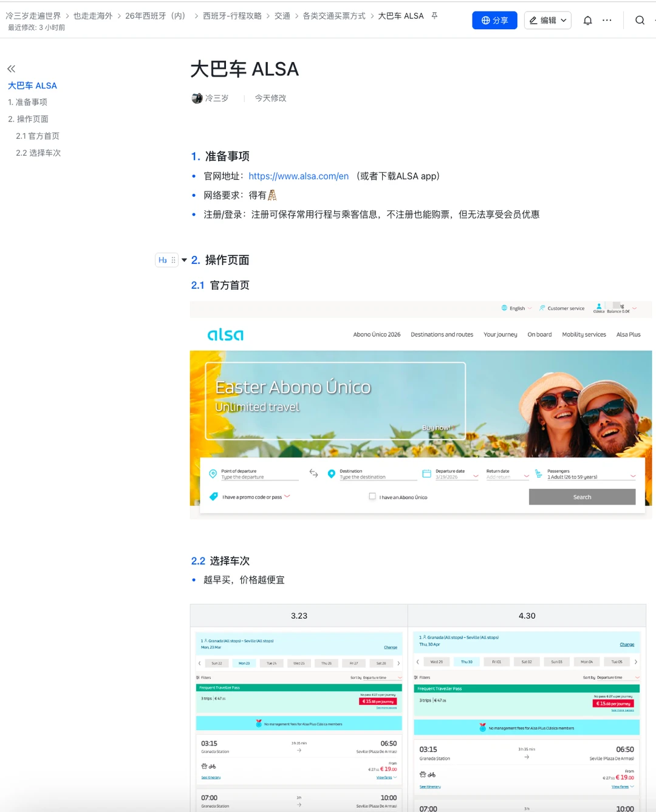This screenshot has width=656, height=812.
Task: Click the 今天修改 timestamp
Action: coord(270,98)
